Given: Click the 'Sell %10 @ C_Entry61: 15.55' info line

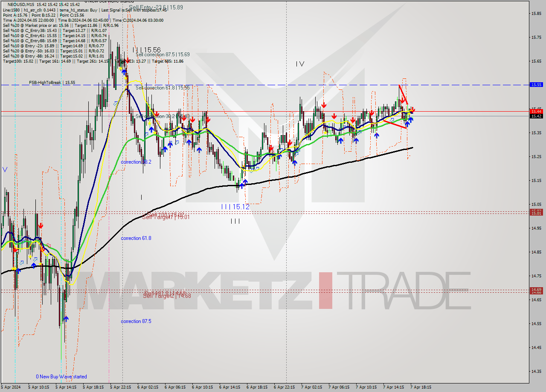Looking at the screenshot, I should 54,35.
